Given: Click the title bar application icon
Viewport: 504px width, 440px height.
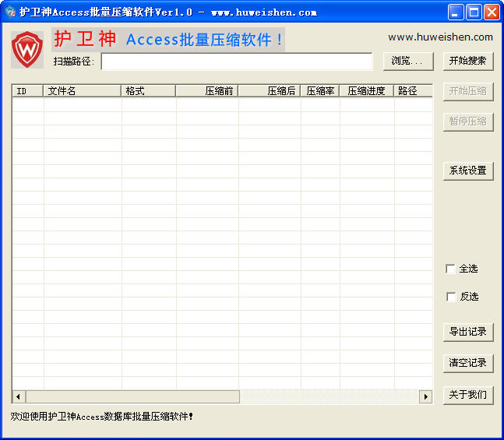Looking at the screenshot, I should click(10, 12).
